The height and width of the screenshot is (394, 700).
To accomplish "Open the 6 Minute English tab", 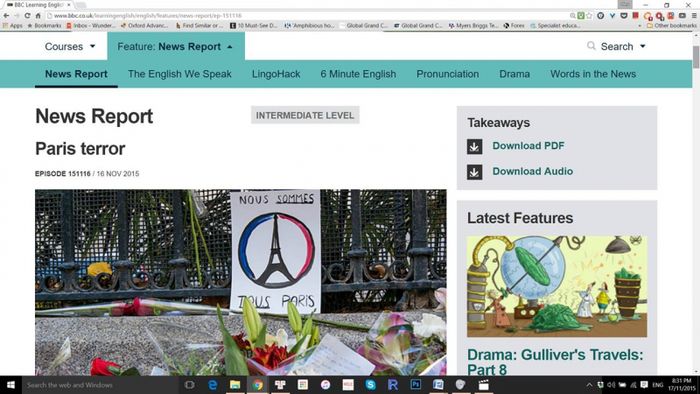I will pyautogui.click(x=358, y=74).
